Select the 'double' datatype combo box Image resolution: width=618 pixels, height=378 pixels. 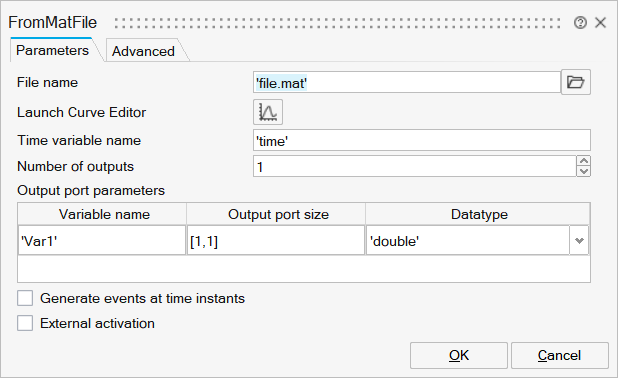click(477, 240)
